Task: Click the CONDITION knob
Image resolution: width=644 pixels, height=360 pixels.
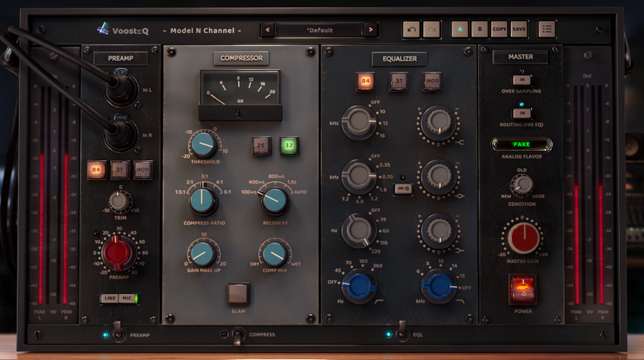Action: tap(522, 185)
